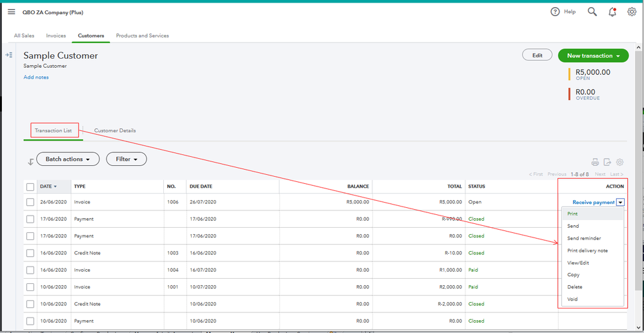644x333 pixels.
Task: Check the 10/06/2020 Credit Note row checkbox
Action: point(30,304)
